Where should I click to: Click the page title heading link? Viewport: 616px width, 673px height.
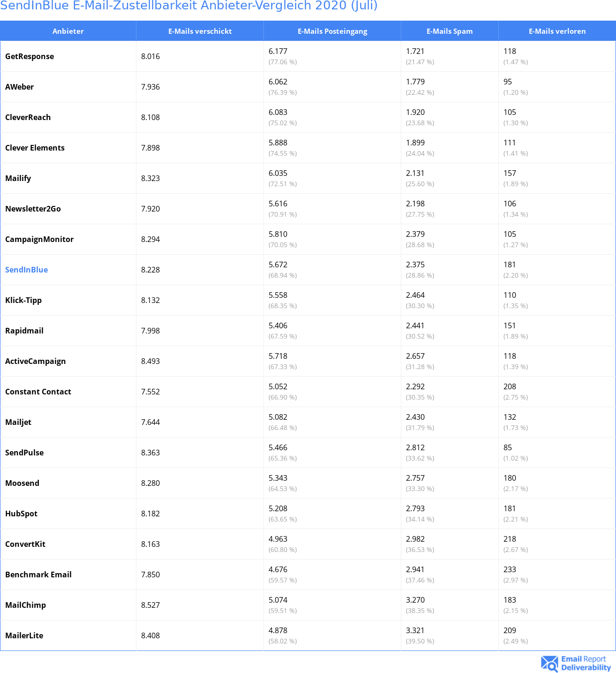[188, 6]
